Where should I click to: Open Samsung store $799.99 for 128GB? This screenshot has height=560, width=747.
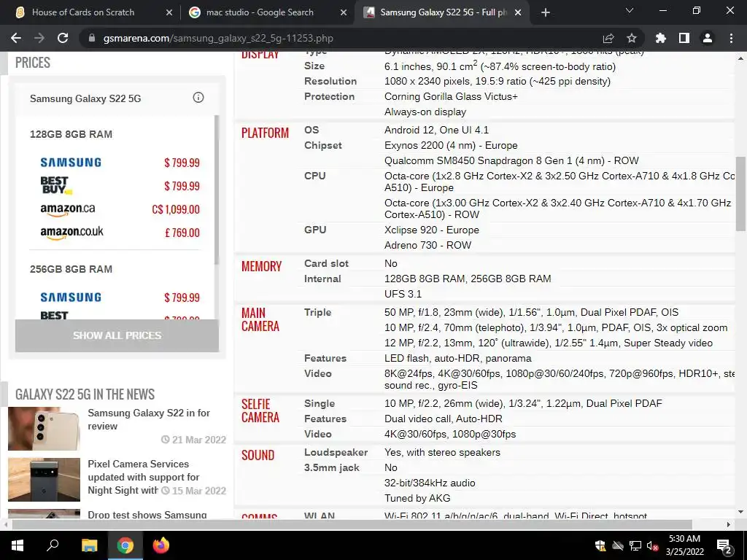pyautogui.click(x=120, y=163)
